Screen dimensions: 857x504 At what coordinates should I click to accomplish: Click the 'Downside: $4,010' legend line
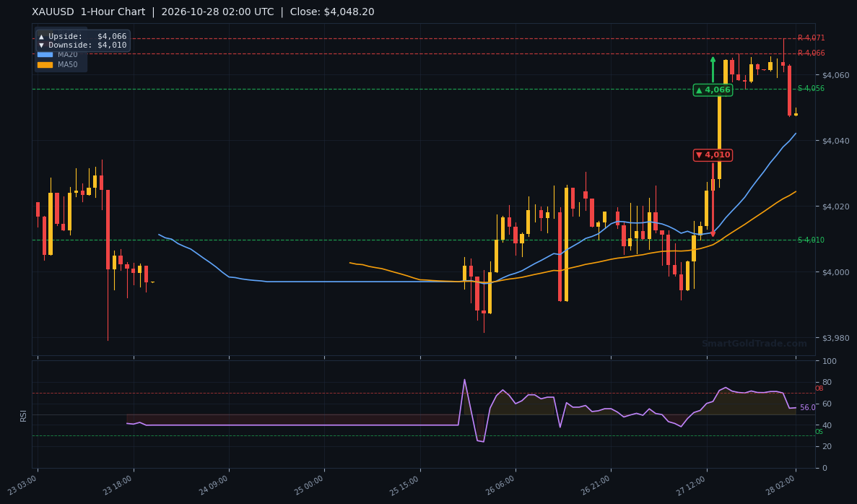tap(82, 45)
